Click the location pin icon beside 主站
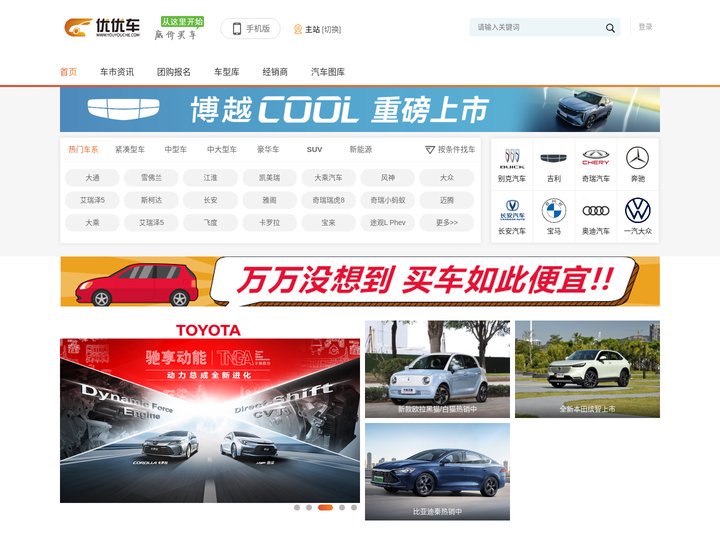 [298, 29]
